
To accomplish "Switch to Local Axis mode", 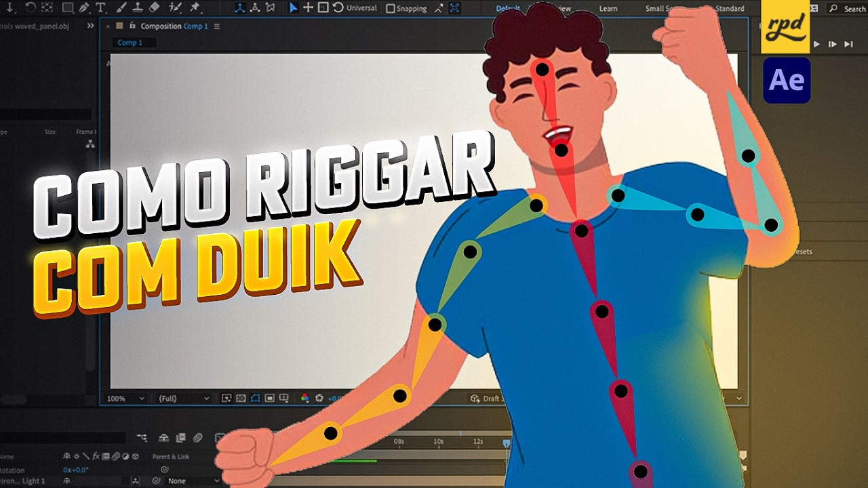I will pos(241,7).
